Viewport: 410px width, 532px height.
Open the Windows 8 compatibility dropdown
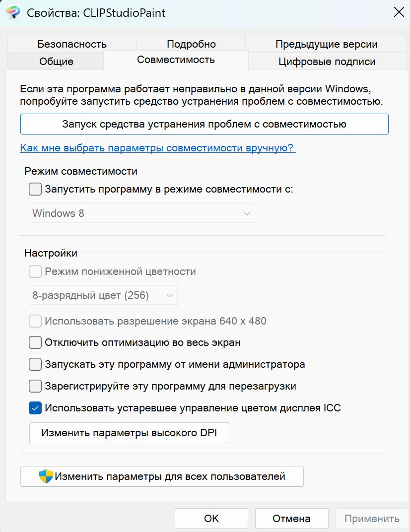click(142, 213)
